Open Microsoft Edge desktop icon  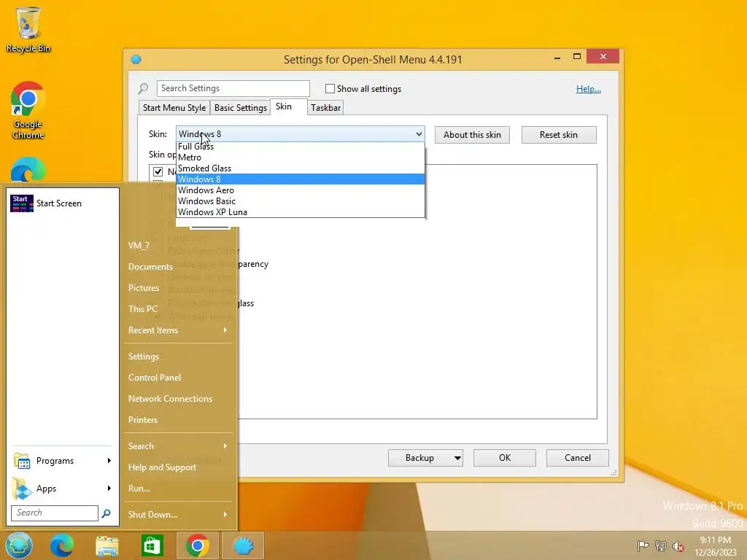click(28, 170)
